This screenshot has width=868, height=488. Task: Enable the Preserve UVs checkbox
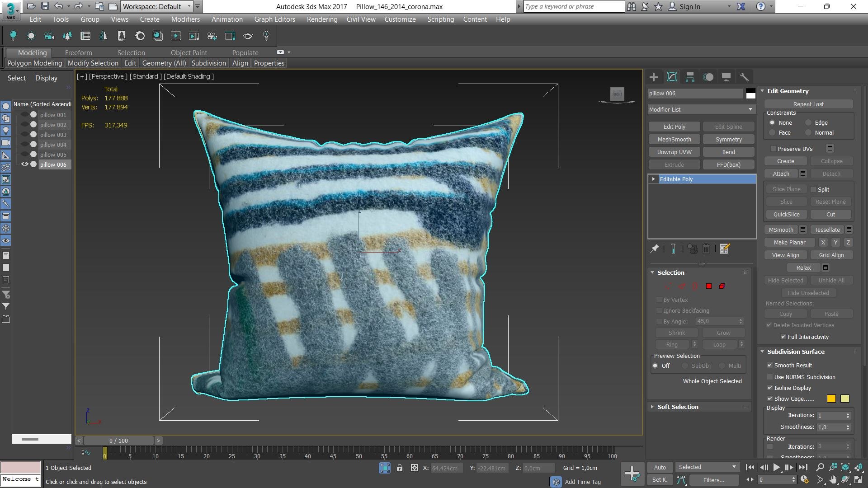tap(774, 149)
